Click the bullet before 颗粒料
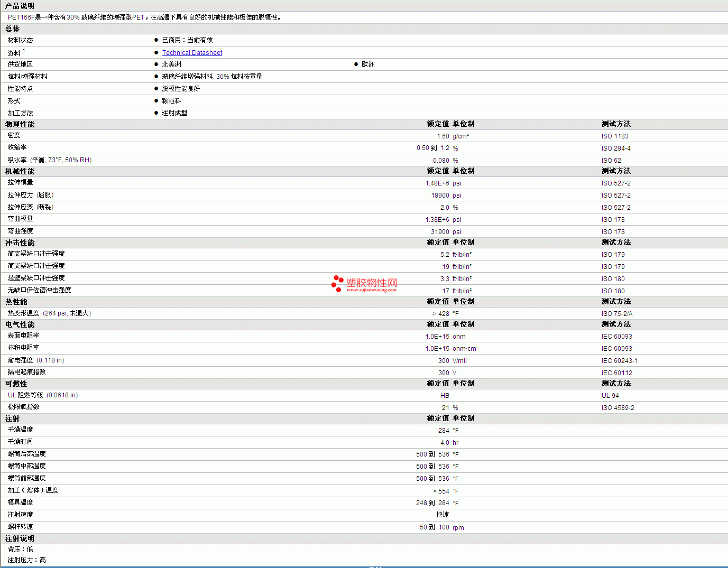Image resolution: width=728 pixels, height=568 pixels. point(156,101)
